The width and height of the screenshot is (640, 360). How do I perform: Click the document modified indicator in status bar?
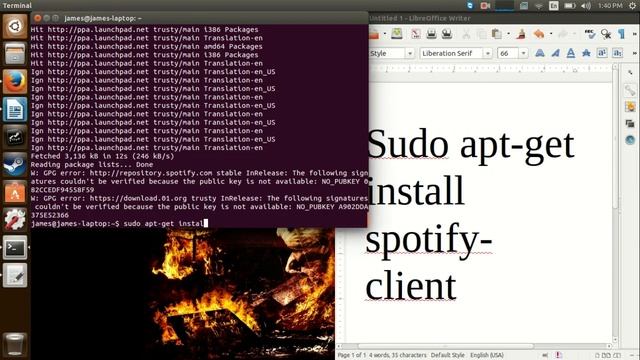[558, 355]
